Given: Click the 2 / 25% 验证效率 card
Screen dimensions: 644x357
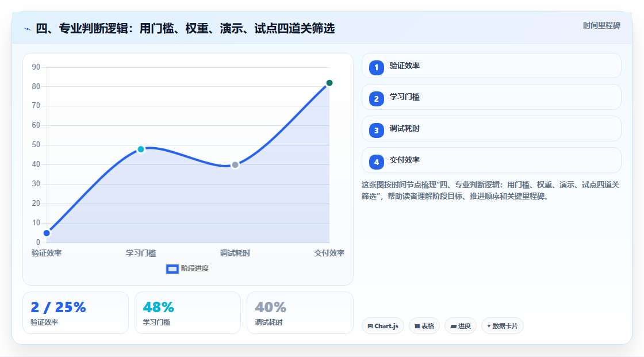Looking at the screenshot, I should pos(75,313).
